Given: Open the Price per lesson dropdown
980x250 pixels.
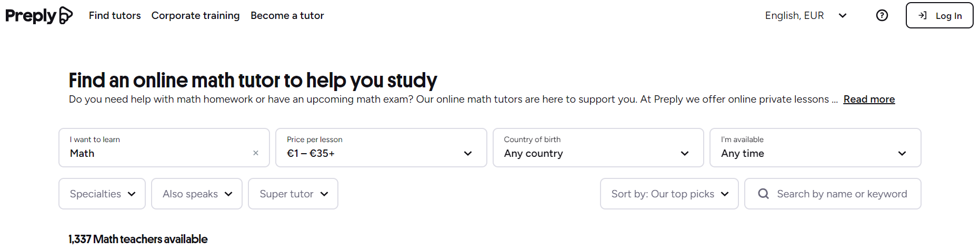Looking at the screenshot, I should (x=381, y=148).
